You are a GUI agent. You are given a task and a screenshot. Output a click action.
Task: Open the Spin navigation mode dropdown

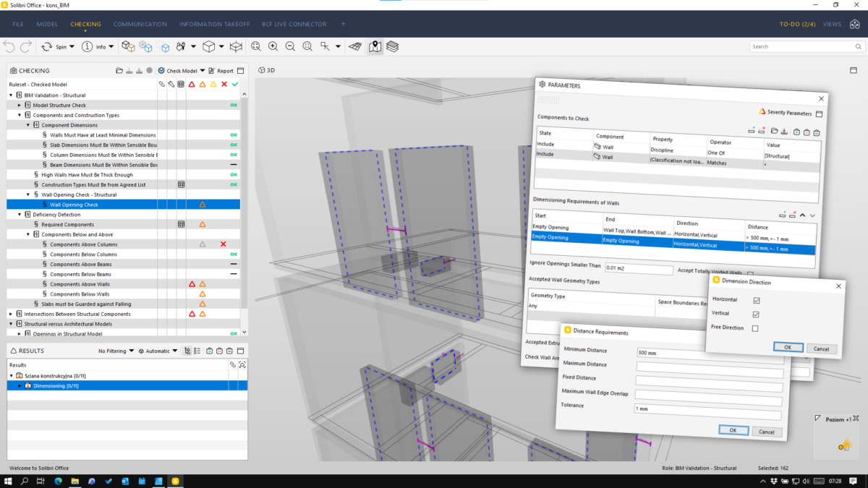click(57, 46)
